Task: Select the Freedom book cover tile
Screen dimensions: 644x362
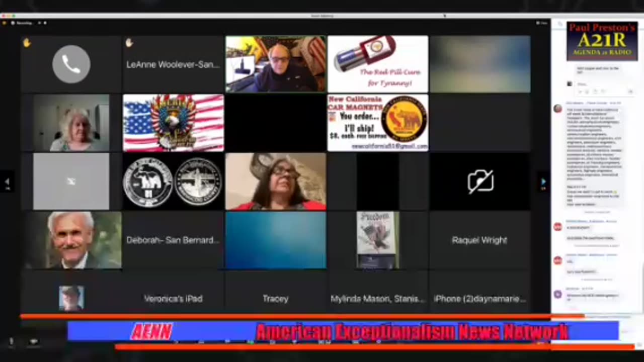Action: 378,240
